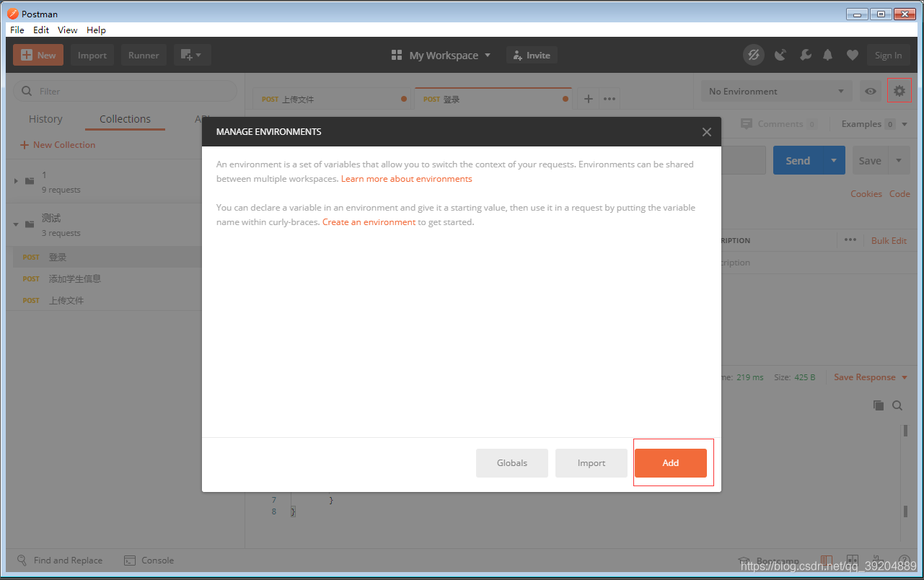The image size is (924, 580).
Task: Open the wrench settings icon
Action: (x=805, y=55)
